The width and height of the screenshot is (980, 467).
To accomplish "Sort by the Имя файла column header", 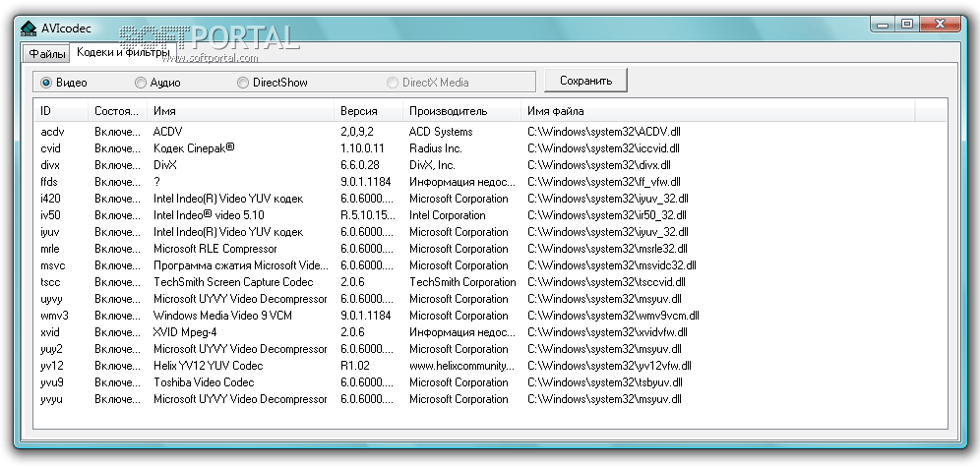I will click(x=718, y=111).
